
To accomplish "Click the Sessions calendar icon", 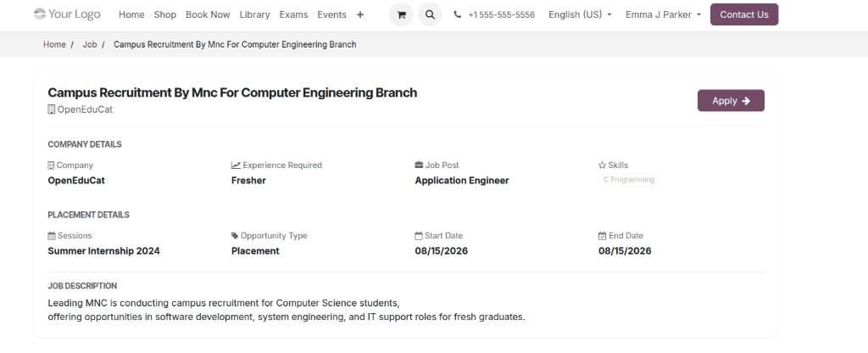I will coord(52,236).
